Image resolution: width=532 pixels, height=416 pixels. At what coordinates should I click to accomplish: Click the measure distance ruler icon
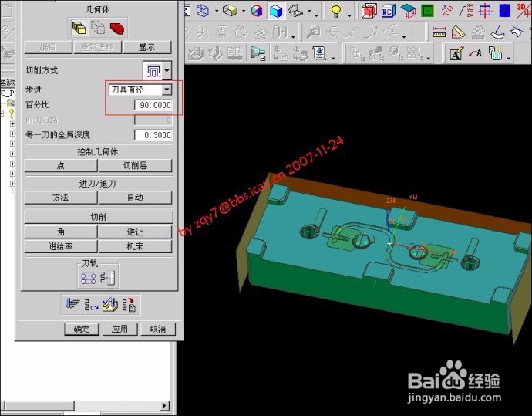(439, 32)
